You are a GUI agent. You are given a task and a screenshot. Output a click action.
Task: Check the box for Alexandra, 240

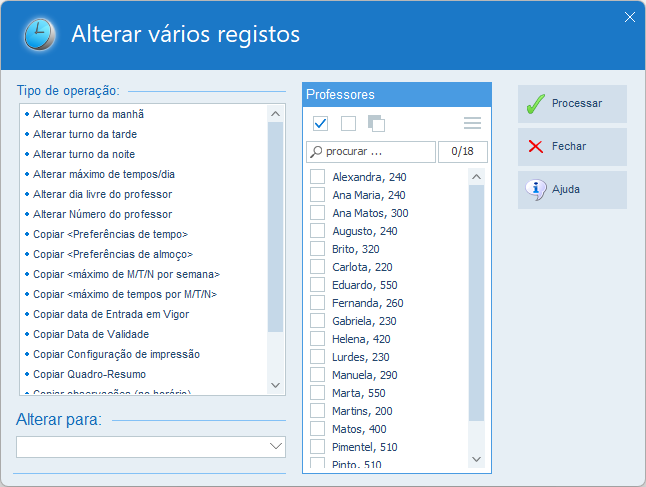point(318,177)
